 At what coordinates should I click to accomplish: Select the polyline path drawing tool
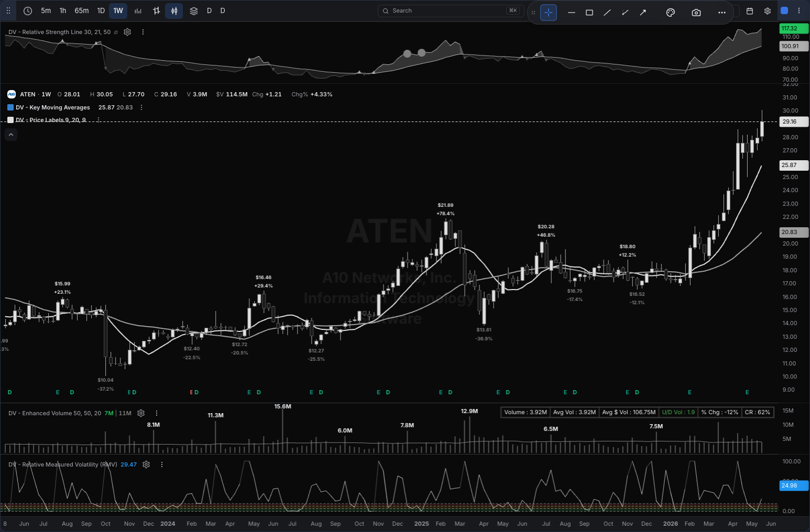(625, 13)
